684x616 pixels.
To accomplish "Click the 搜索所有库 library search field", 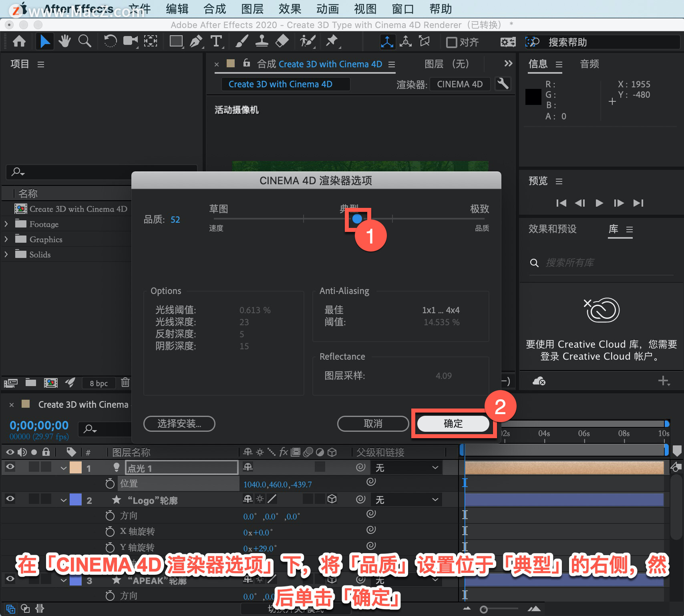I will (x=602, y=263).
